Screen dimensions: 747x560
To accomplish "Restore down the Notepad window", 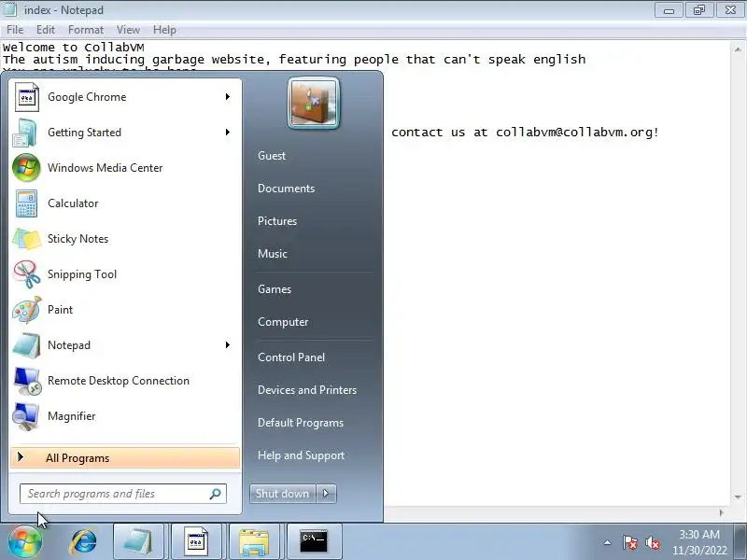I will [x=698, y=10].
